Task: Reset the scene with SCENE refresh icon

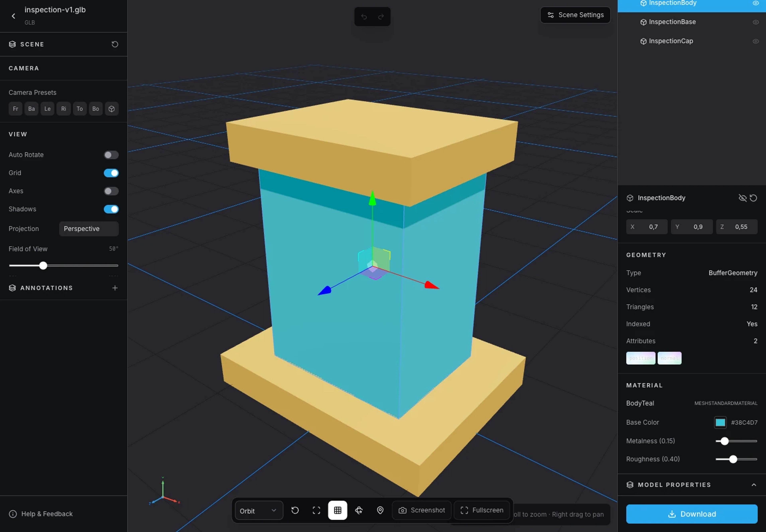Action: [115, 44]
